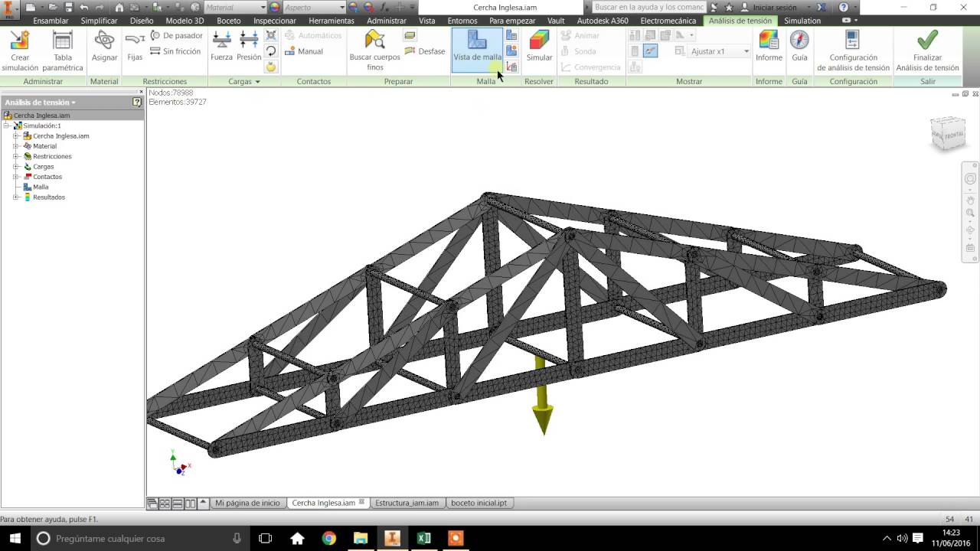Open Mi página de inicio tab
This screenshot has height=551, width=980.
pos(247,503)
